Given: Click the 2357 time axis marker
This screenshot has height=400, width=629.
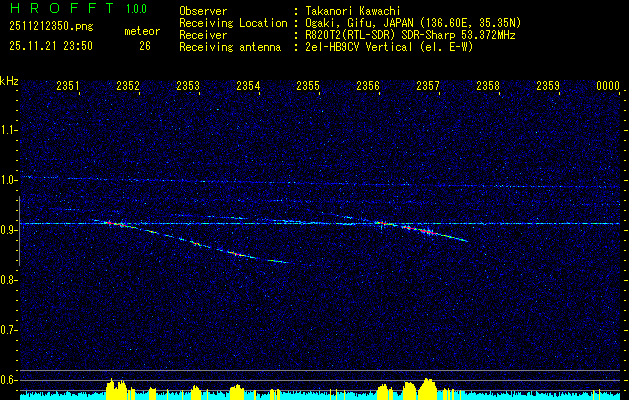Looking at the screenshot, I should (x=428, y=86).
